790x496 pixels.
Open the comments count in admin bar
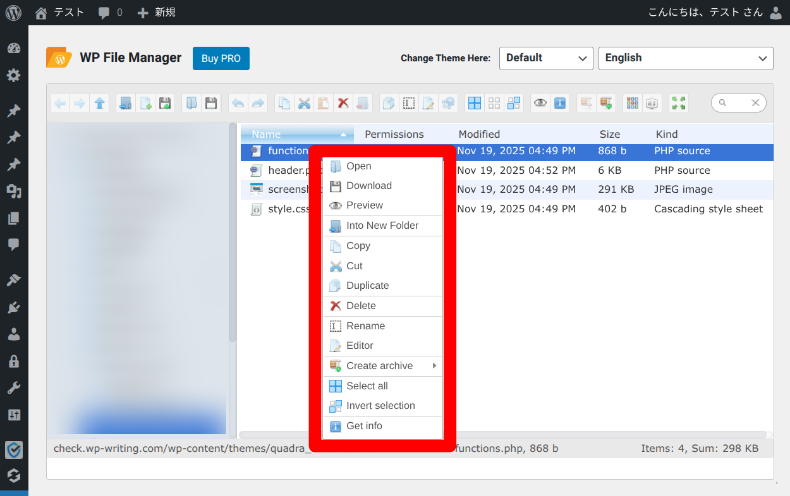pyautogui.click(x=110, y=13)
